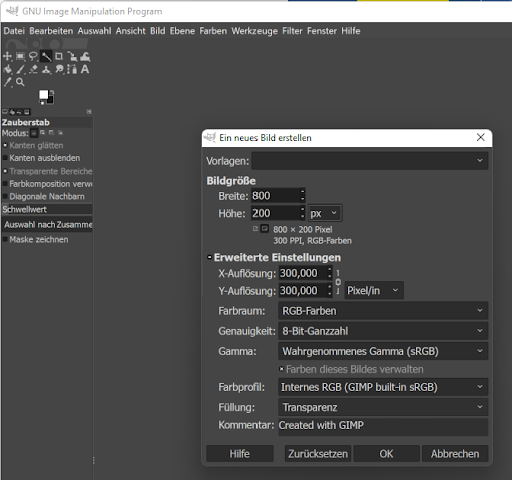This screenshot has width=512, height=480.
Task: Open the Gamma dropdown
Action: [x=383, y=351]
